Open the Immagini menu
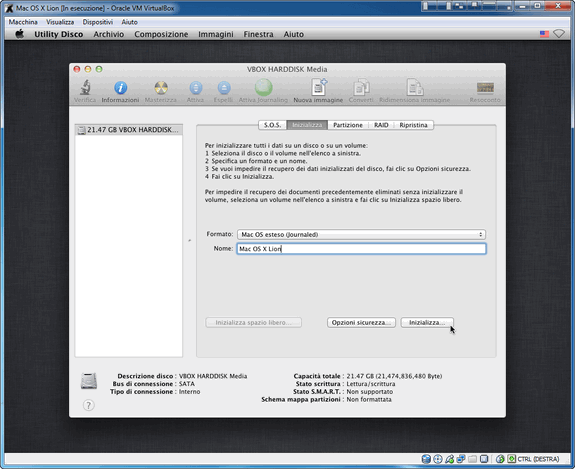 tap(216, 34)
